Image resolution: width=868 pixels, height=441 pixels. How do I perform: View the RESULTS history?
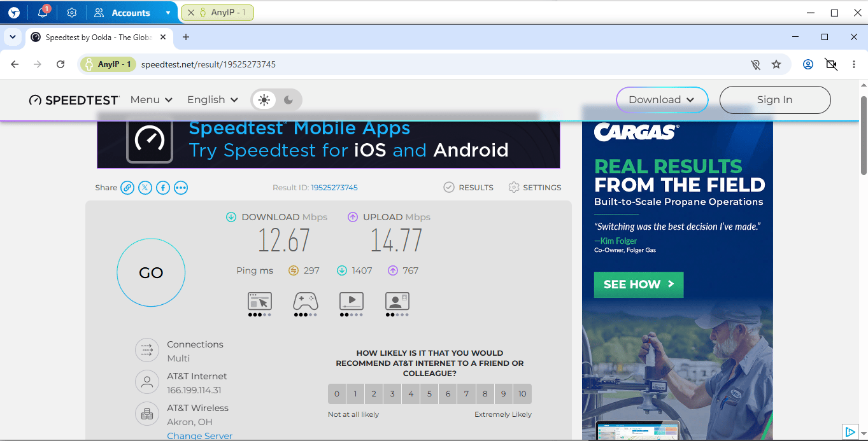point(468,188)
